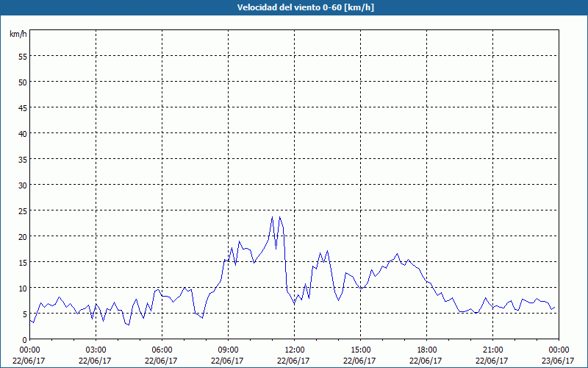This screenshot has height=368, width=588.
Task: Click the chart title 'Velocidad del viento 0-60 [km/h]'
Action: click(x=306, y=7)
